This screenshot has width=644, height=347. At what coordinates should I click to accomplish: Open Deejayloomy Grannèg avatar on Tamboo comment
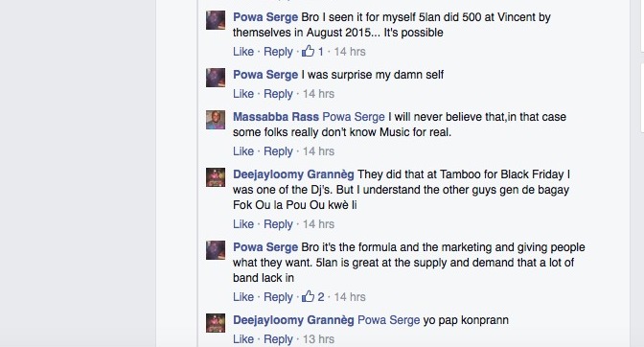(216, 177)
